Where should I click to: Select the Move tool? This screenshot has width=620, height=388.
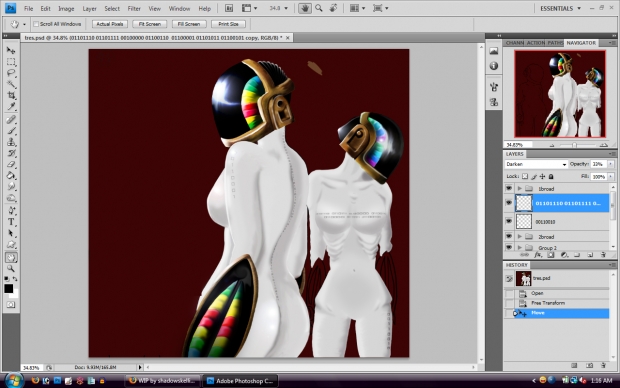11,50
